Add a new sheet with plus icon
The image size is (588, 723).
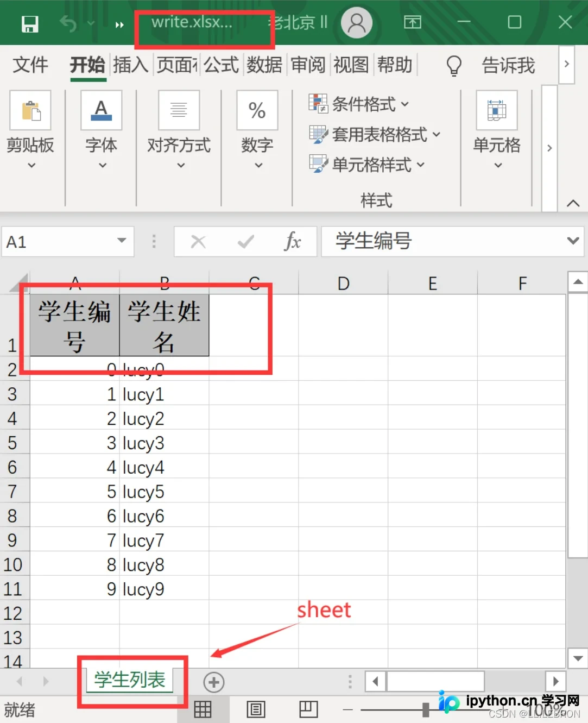click(x=214, y=682)
